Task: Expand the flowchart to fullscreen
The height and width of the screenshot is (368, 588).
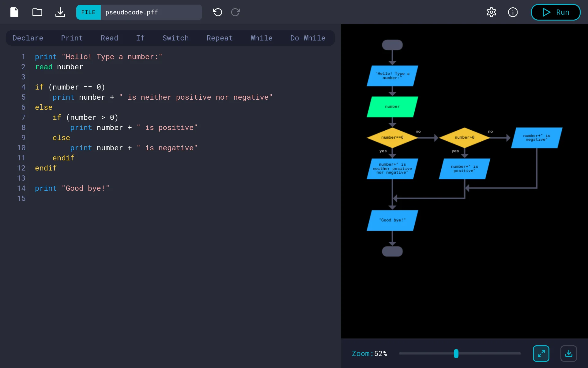Action: [541, 354]
